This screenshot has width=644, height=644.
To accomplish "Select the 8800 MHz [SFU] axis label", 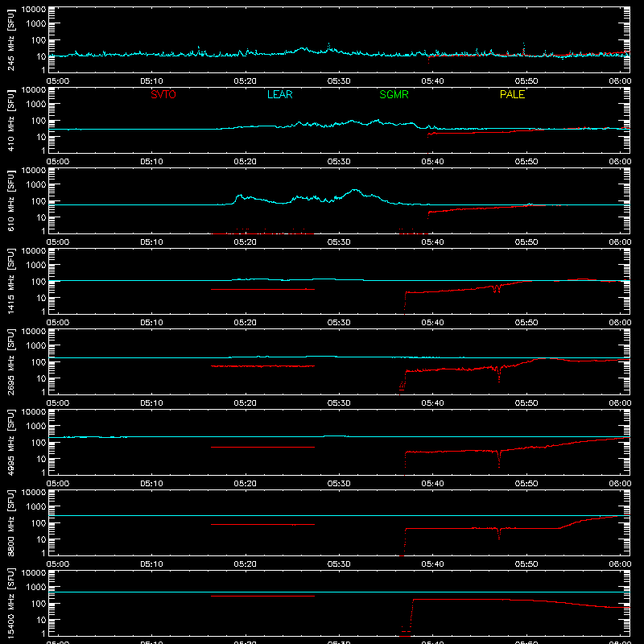I will (x=10, y=522).
